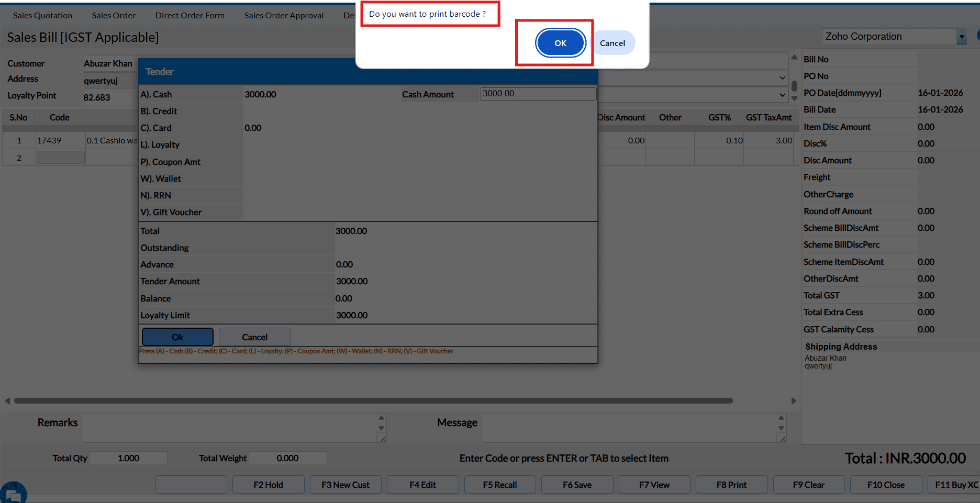Click the F9 Clear button
This screenshot has height=503, width=980.
tap(809, 485)
